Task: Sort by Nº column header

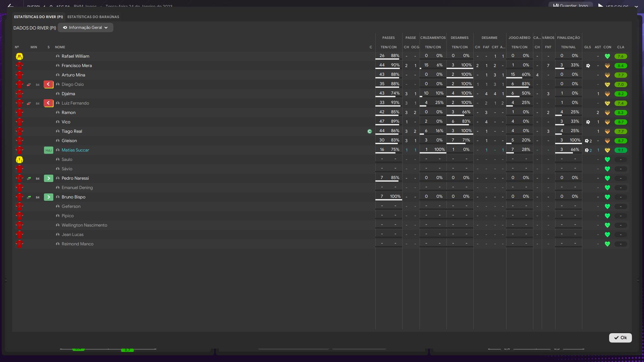Action: [x=17, y=47]
